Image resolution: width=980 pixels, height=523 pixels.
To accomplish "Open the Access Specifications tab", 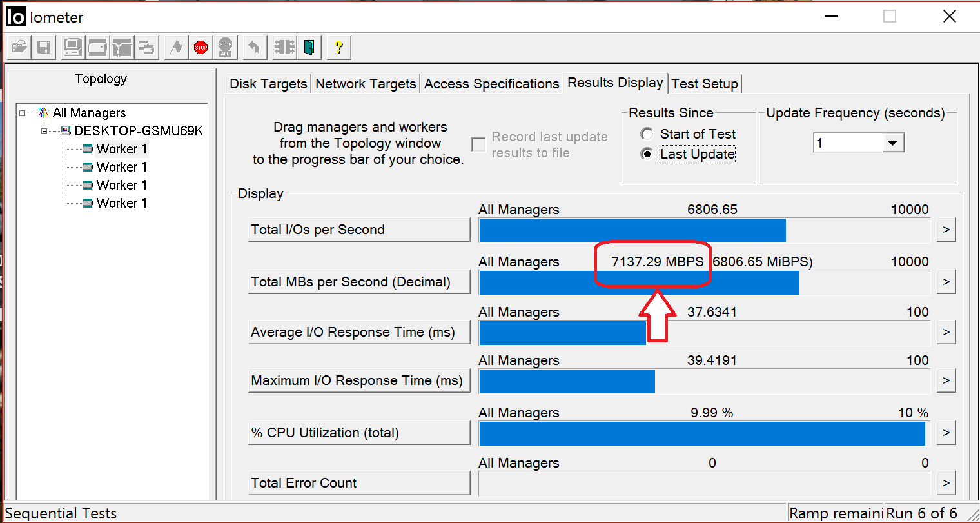I will pos(491,84).
